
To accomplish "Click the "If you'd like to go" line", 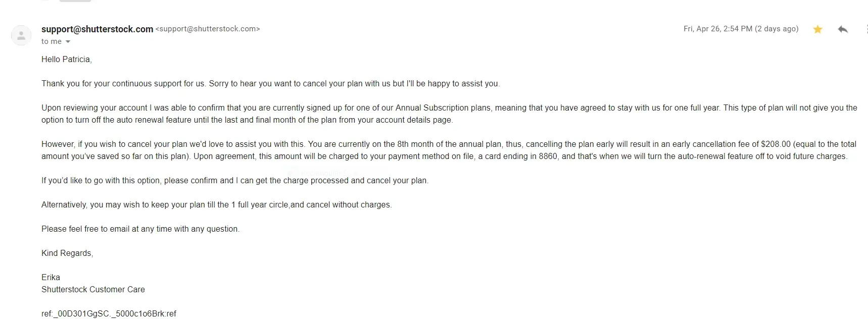I will (x=234, y=181).
